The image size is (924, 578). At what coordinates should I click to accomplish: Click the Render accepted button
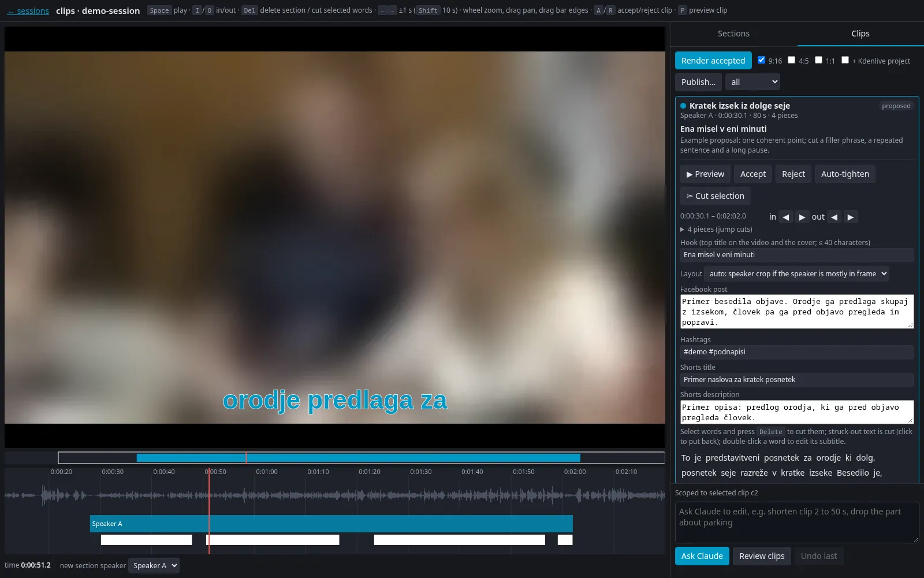pyautogui.click(x=713, y=61)
